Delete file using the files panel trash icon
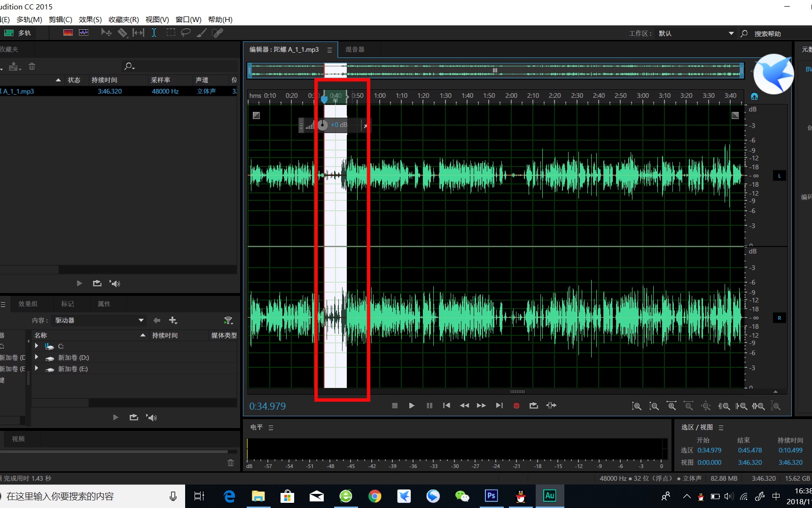The width and height of the screenshot is (812, 508). pyautogui.click(x=32, y=67)
